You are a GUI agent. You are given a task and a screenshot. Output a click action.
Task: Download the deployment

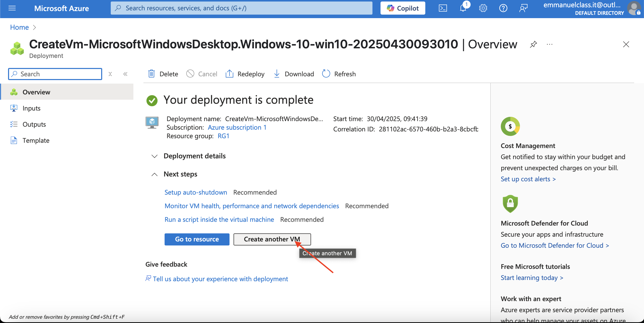[294, 74]
